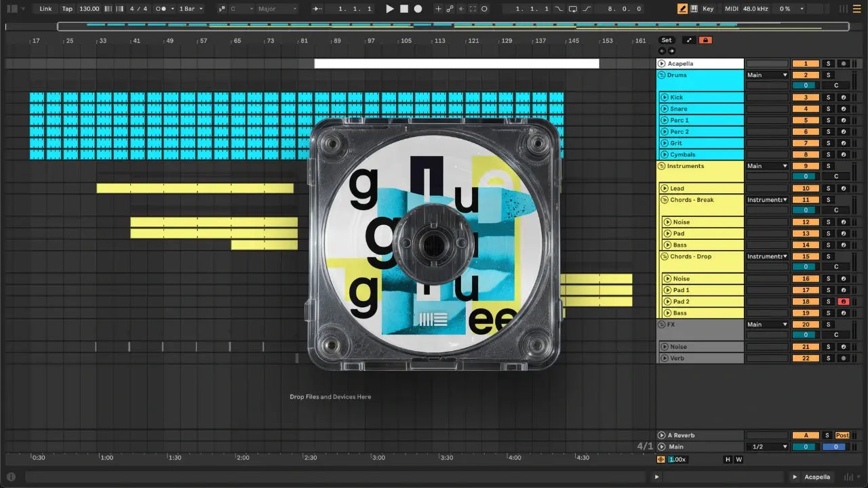Click the Stop button in transport
Image resolution: width=868 pixels, height=488 pixels.
[403, 9]
